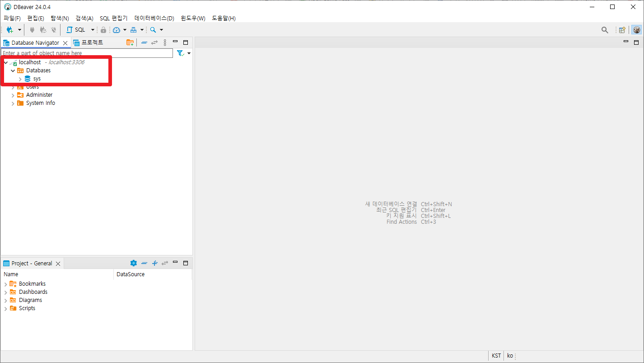Select the Databases folder
The image size is (644, 363).
(x=38, y=71)
